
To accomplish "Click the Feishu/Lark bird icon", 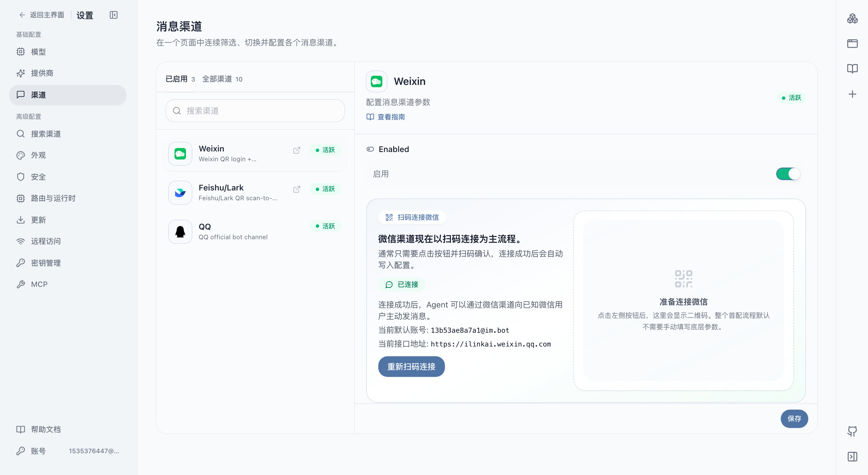I will tap(180, 193).
